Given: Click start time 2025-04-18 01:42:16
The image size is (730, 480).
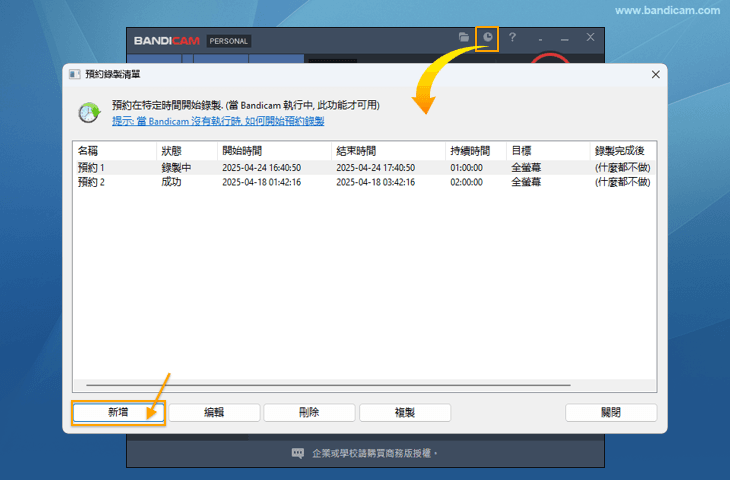Looking at the screenshot, I should (261, 182).
